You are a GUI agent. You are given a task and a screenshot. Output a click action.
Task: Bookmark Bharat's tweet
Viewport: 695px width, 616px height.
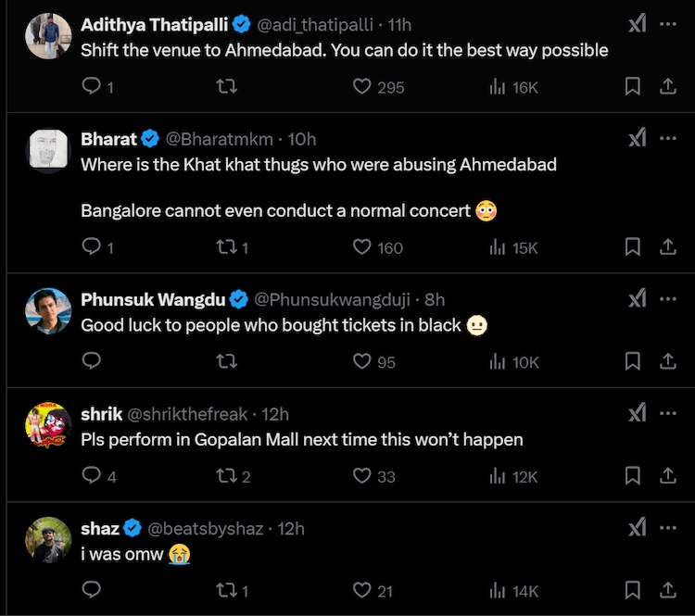point(633,247)
